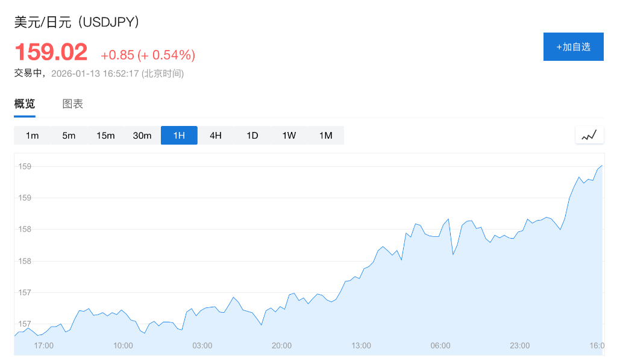
Task: Click the +0.85 (+0.54%) change value
Action: pos(148,55)
